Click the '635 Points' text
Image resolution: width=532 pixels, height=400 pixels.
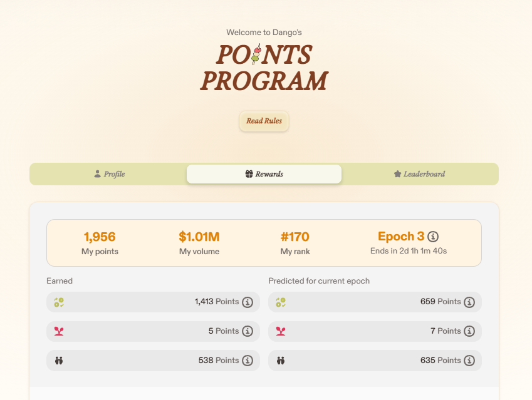pyautogui.click(x=441, y=360)
